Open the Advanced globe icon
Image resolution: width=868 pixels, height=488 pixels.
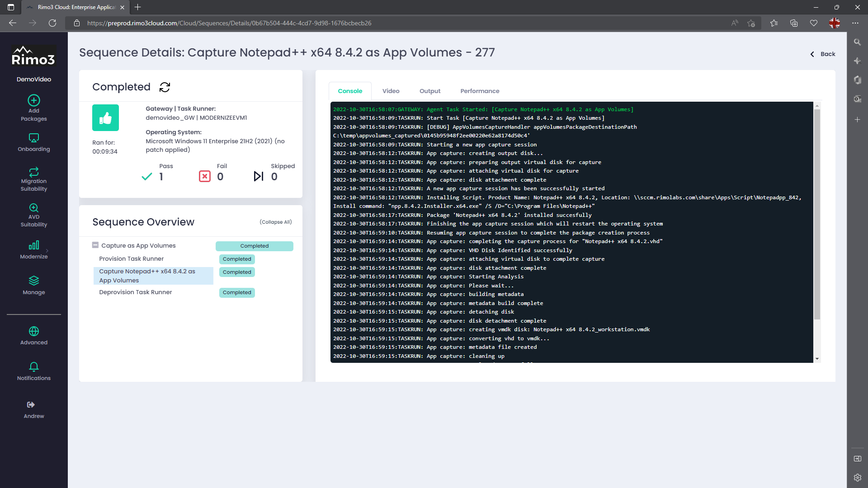click(34, 331)
